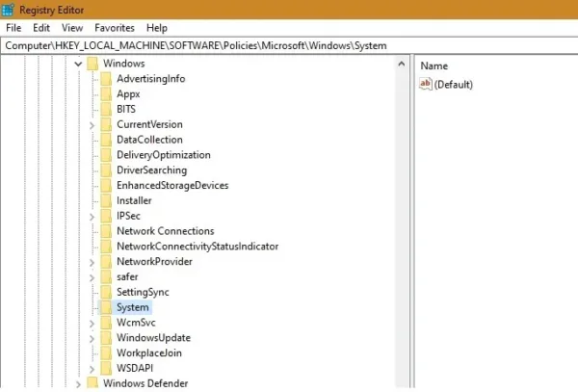Click the Installer folder icon
The height and width of the screenshot is (392, 578).
[106, 200]
